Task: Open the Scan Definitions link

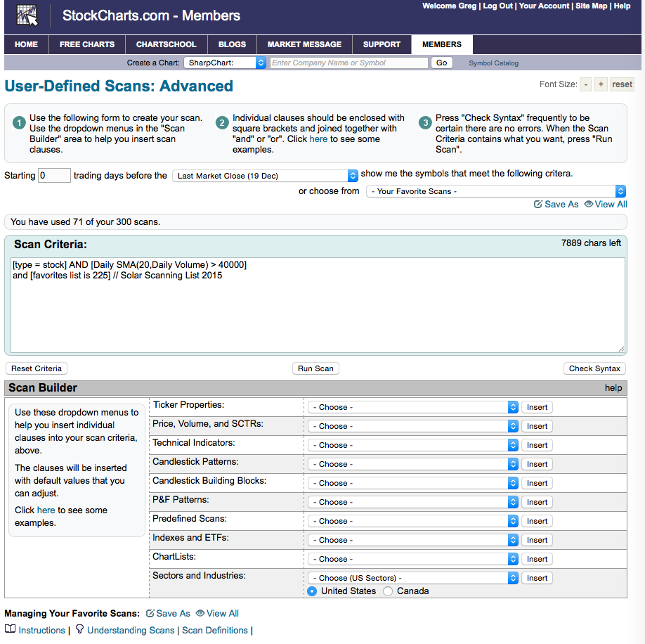Action: 215,630
